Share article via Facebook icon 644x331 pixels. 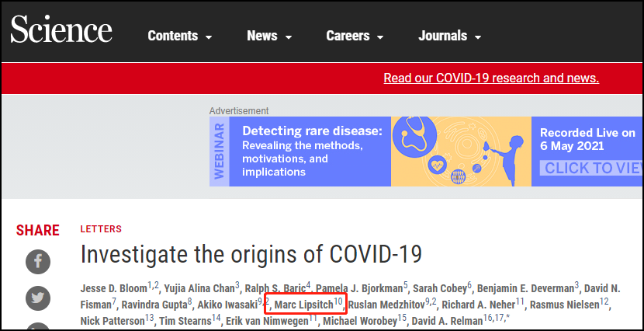[38, 262]
